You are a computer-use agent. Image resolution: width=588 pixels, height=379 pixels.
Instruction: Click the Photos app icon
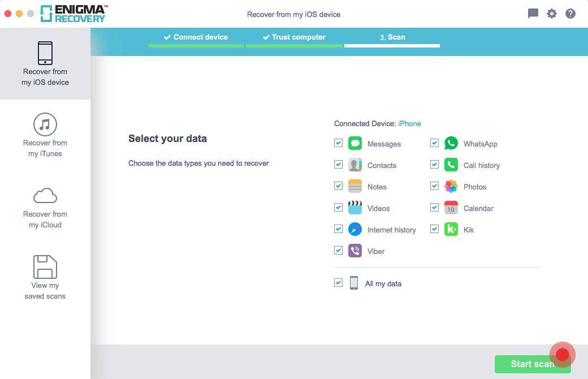click(451, 186)
